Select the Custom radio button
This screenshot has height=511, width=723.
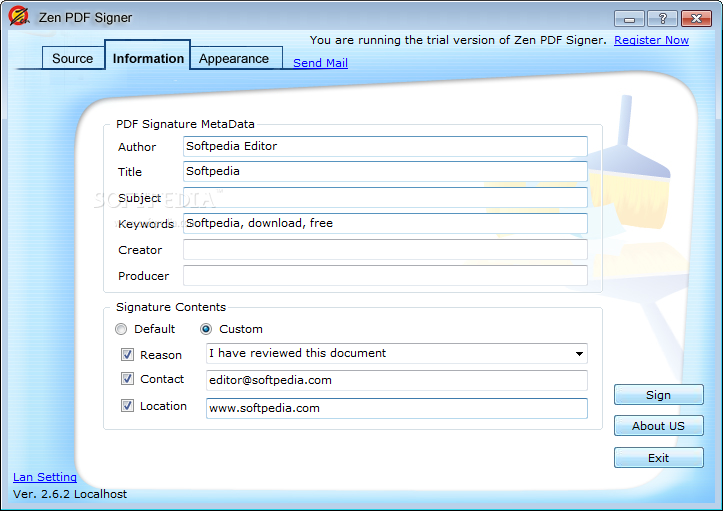click(x=206, y=329)
